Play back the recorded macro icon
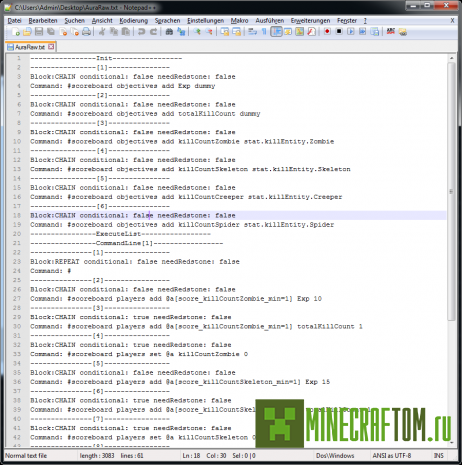The height and width of the screenshot is (465, 462). click(351, 32)
